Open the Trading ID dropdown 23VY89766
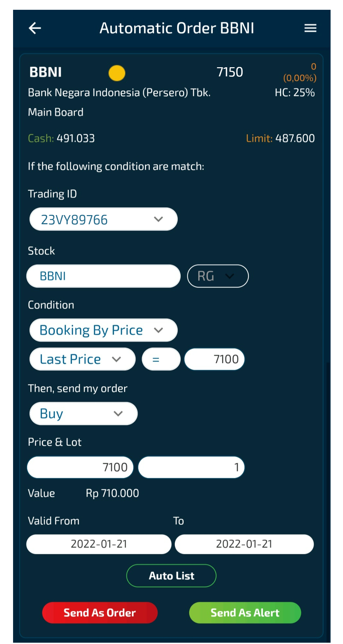 coord(103,219)
